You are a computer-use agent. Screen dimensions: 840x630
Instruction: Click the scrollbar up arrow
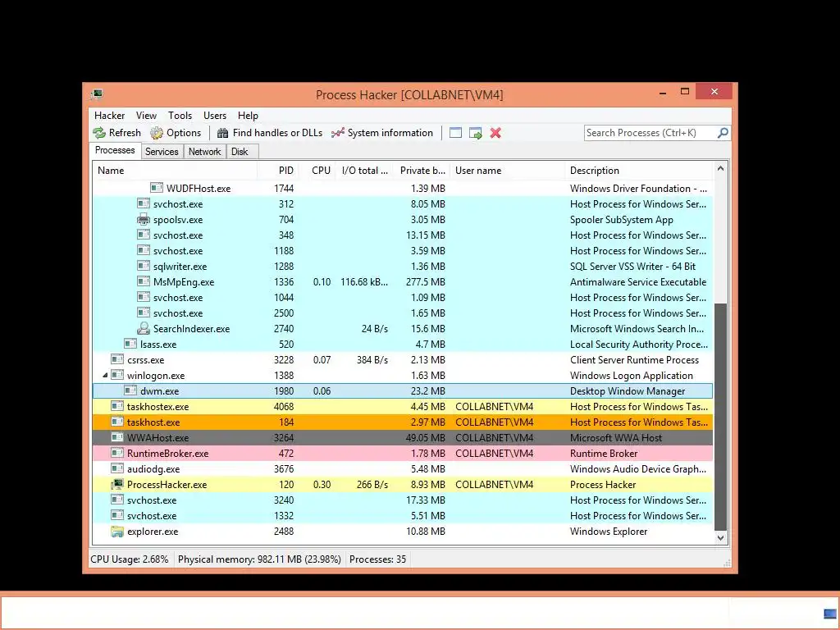point(720,168)
